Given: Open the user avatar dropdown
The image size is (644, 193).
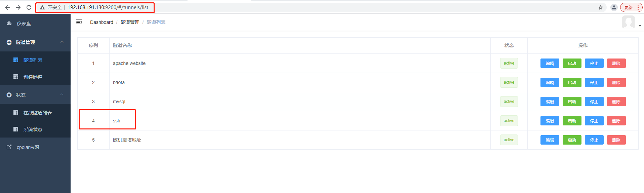Looking at the screenshot, I should click(x=631, y=22).
